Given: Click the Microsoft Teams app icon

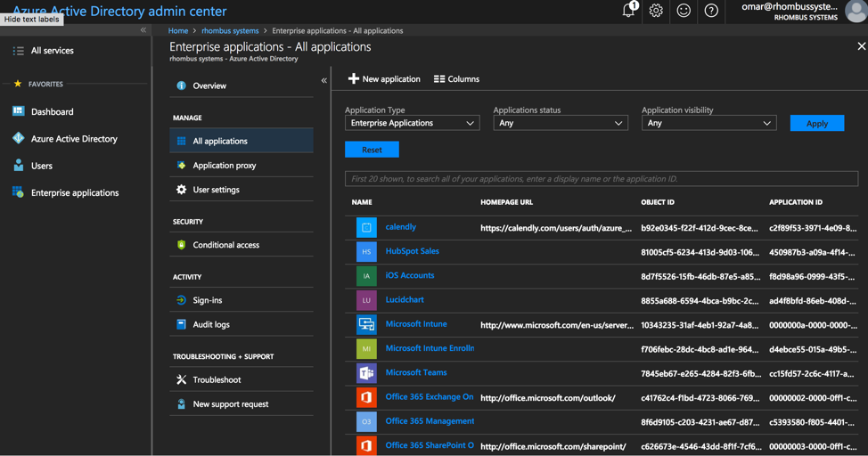Looking at the screenshot, I should (x=366, y=373).
